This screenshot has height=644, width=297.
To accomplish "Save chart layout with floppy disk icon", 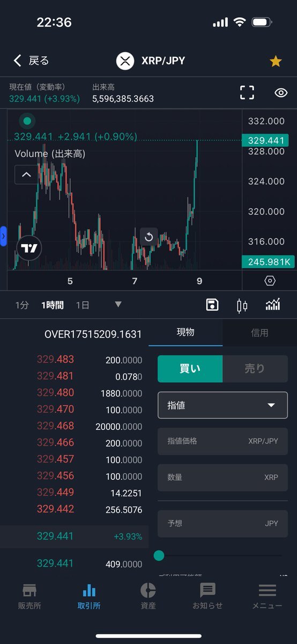I will (212, 305).
